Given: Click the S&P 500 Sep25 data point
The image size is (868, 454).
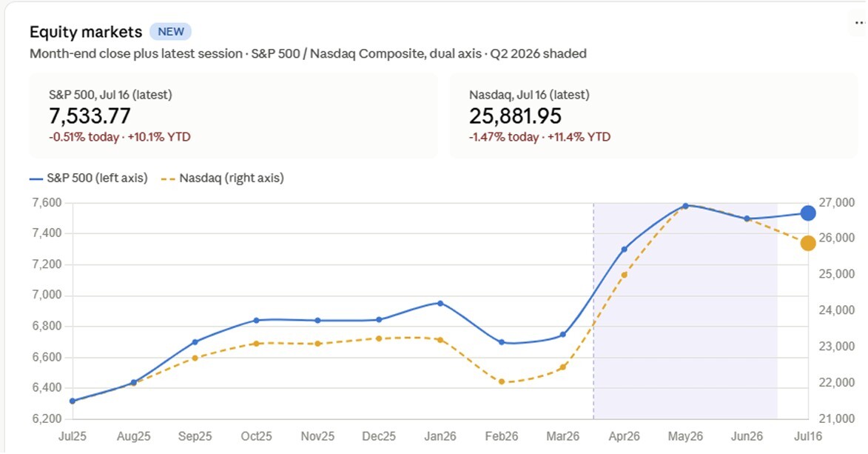Looking at the screenshot, I should tap(195, 342).
